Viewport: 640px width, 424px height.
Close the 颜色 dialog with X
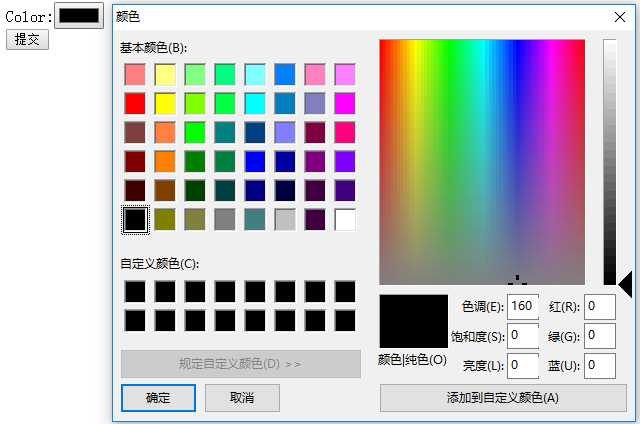pyautogui.click(x=620, y=17)
